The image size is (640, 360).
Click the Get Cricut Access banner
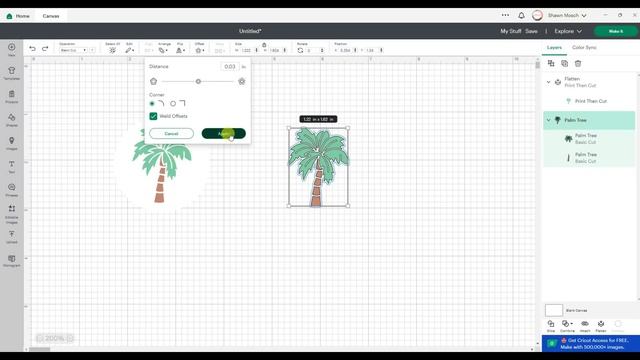click(x=591, y=343)
